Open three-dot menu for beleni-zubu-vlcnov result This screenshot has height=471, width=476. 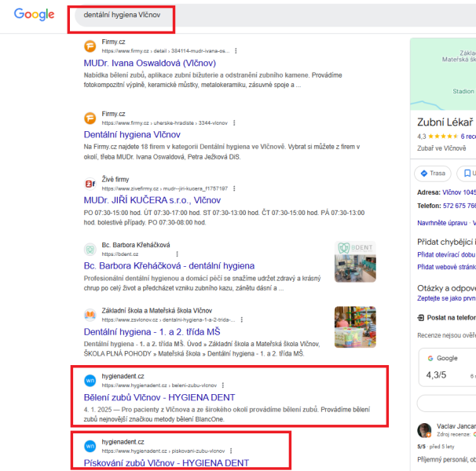coord(223,385)
